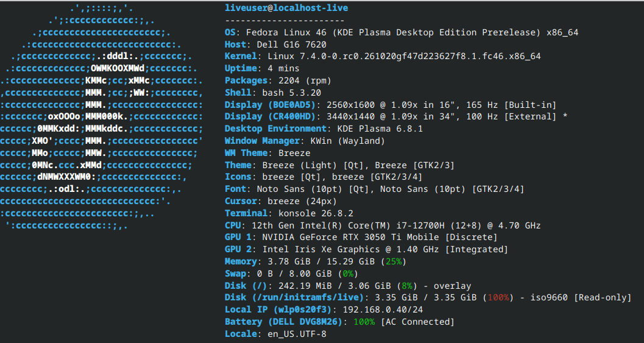Click the Disk (/) 242.19 MiB overlay line
Image resolution: width=644 pixels, height=343 pixels.
(x=348, y=286)
